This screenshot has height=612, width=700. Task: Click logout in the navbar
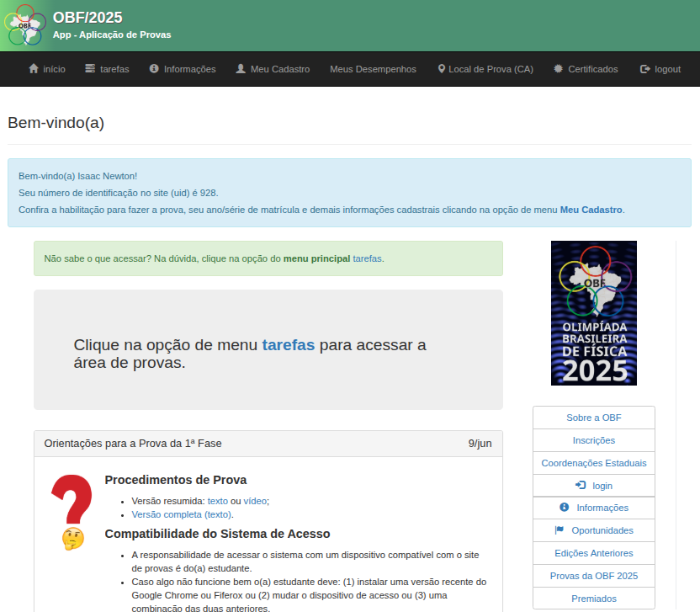(x=660, y=69)
